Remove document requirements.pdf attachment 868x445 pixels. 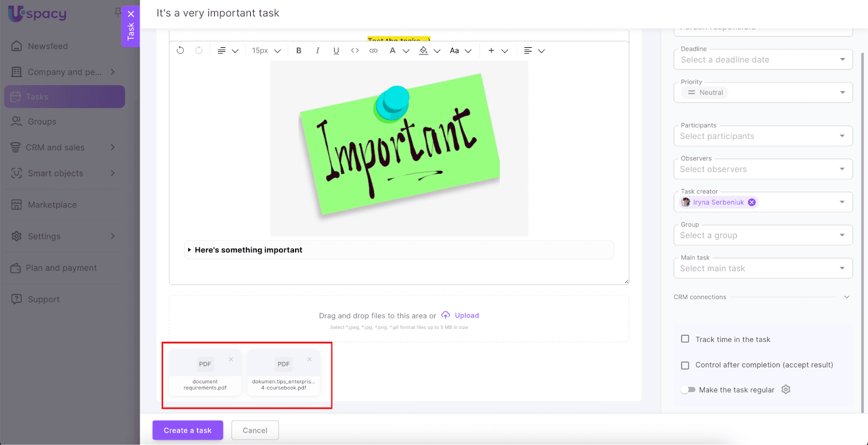(231, 359)
